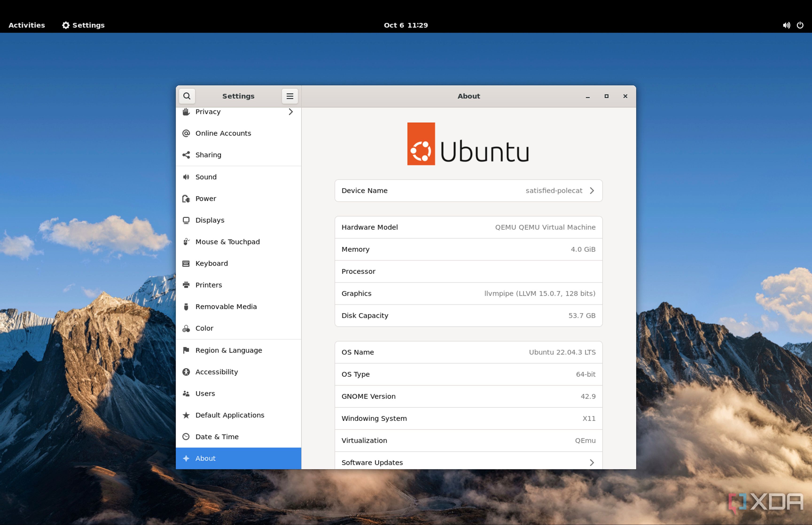The image size is (812, 525).
Task: Click the Privacy hand icon
Action: point(186,112)
